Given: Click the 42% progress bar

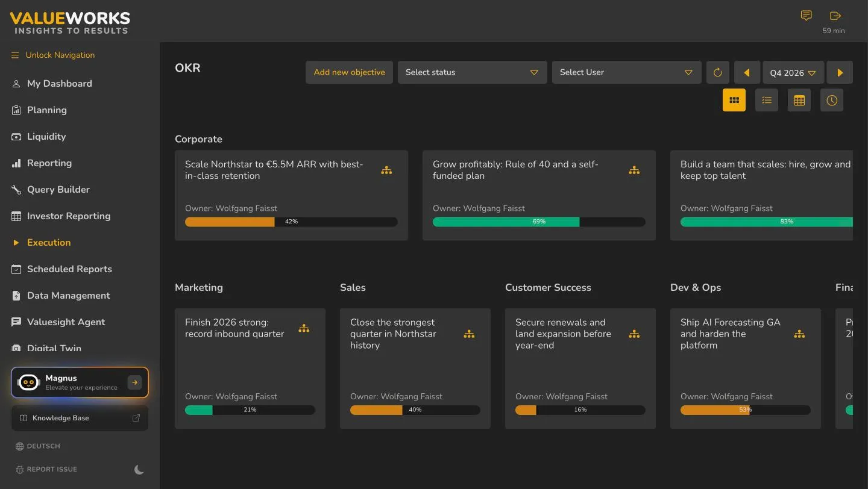Looking at the screenshot, I should tap(291, 222).
